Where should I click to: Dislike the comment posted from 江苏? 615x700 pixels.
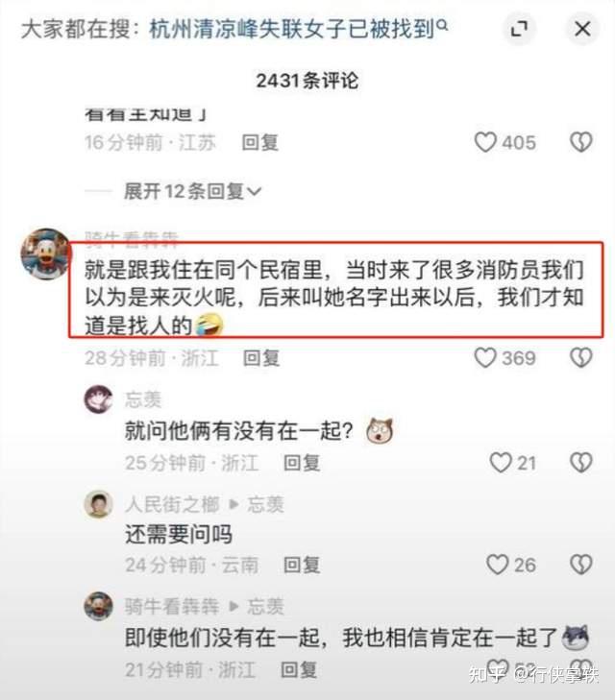581,142
